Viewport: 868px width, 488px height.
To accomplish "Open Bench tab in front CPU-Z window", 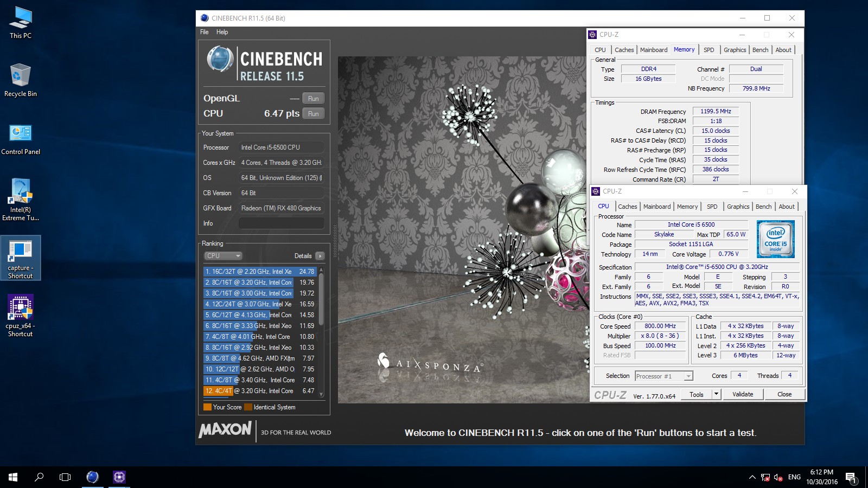I will (763, 207).
